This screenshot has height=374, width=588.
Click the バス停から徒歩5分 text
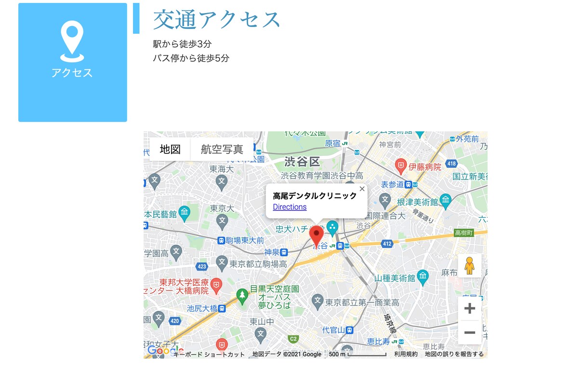191,58
